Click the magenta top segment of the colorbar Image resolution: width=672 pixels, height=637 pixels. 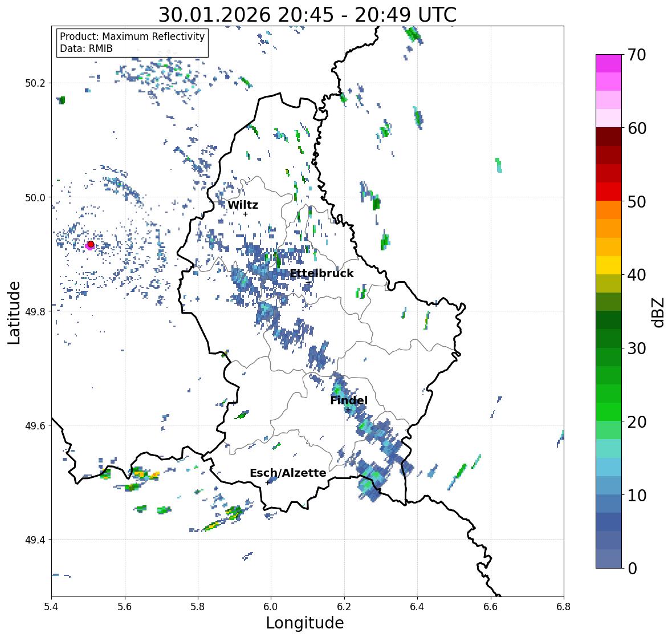coord(609,63)
